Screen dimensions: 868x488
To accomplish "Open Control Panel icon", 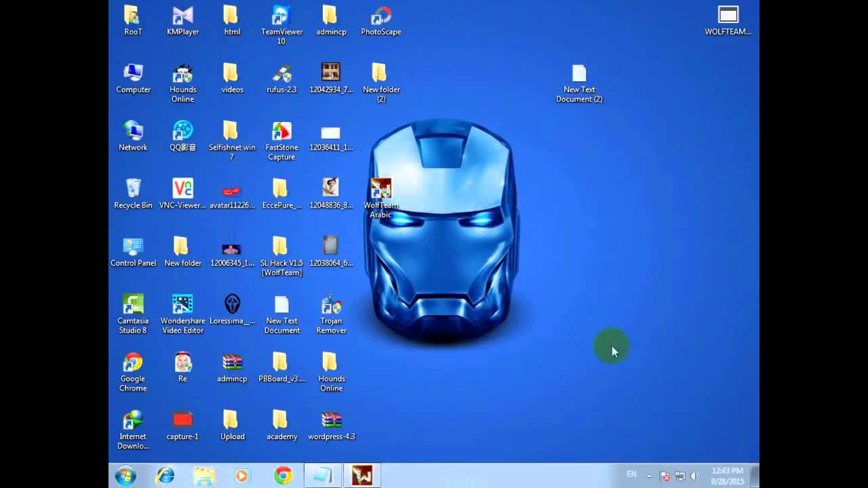I will 133,251.
